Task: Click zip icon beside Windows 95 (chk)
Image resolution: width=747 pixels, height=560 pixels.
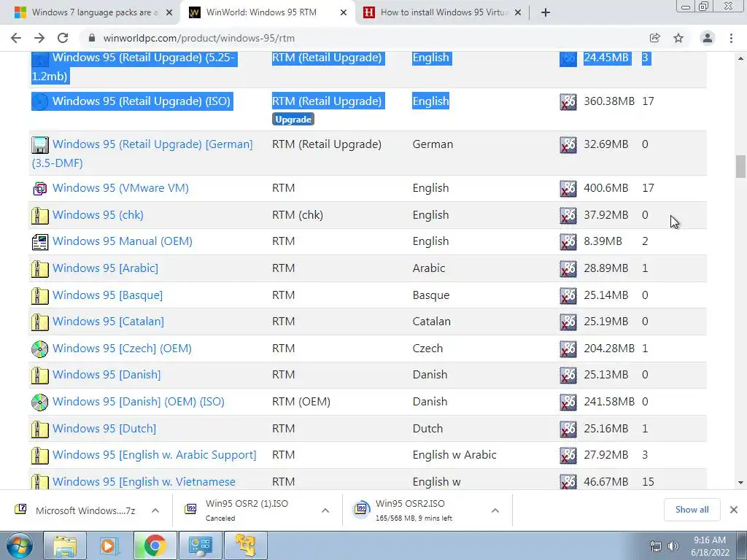Action: pyautogui.click(x=40, y=215)
